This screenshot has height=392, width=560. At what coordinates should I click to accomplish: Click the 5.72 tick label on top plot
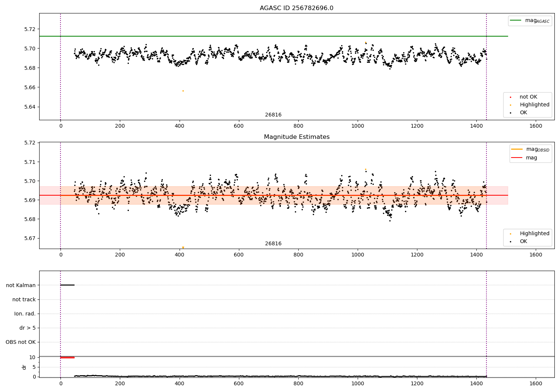tap(29, 29)
